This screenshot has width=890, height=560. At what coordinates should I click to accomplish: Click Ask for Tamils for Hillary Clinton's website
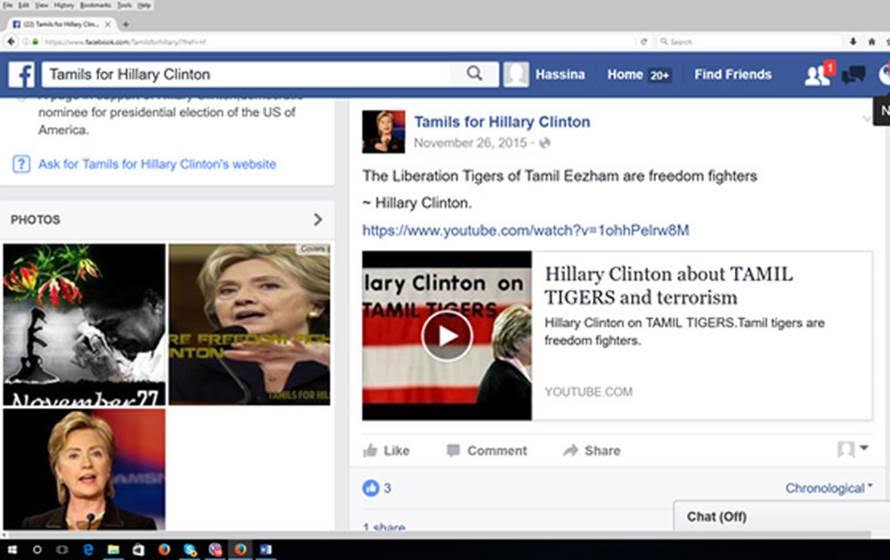156,164
